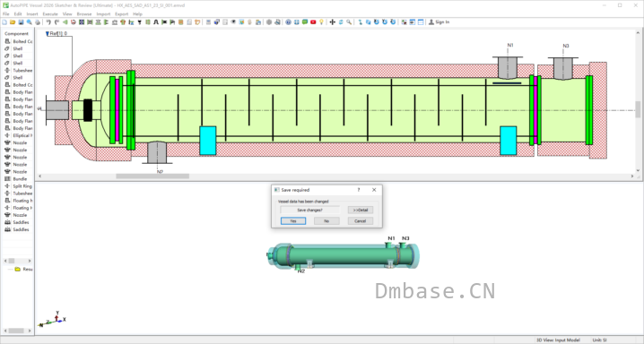Click the Resu folder icon in the tree
Screen dimensions: 644x344
pos(18,270)
